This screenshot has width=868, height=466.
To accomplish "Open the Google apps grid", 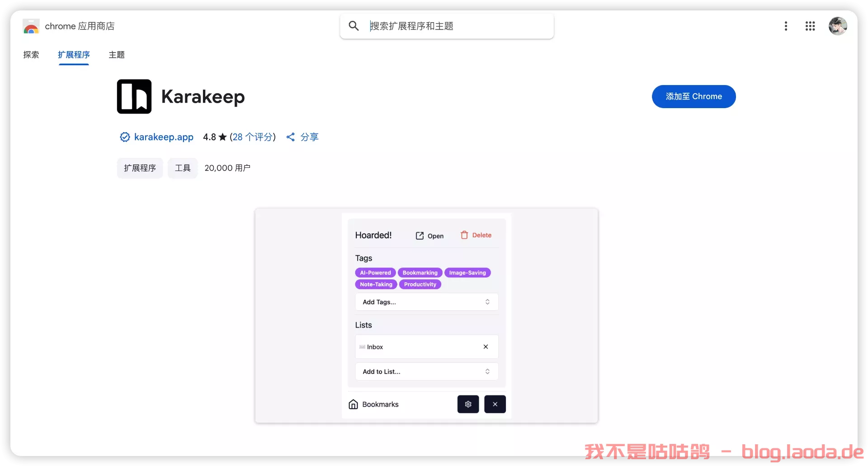I will (x=810, y=26).
